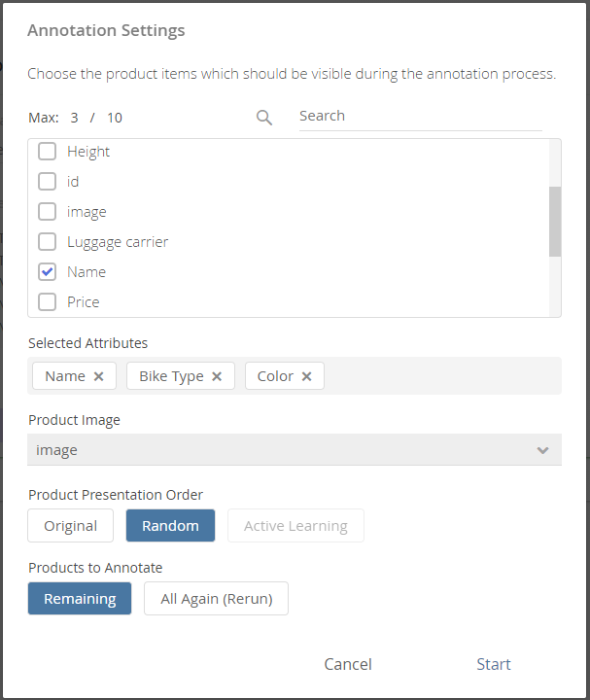This screenshot has width=590, height=700.
Task: Choose Remaining products to annotate
Action: point(80,599)
